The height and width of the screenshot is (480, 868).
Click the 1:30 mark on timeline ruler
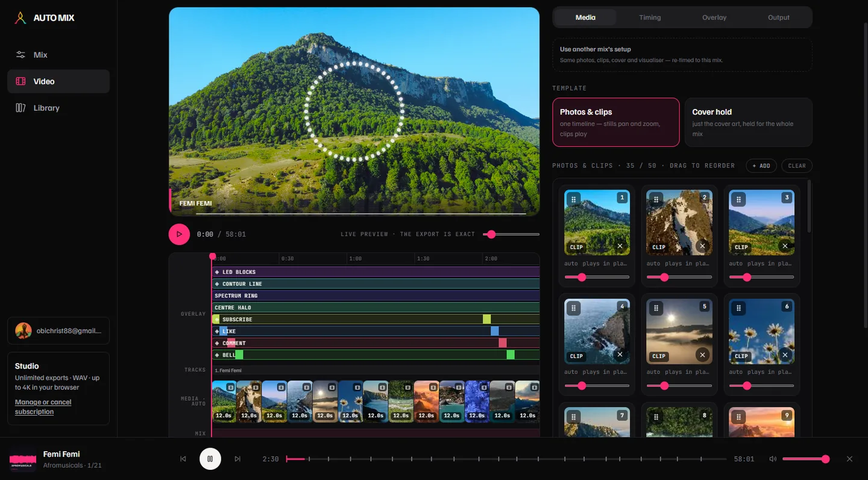coord(423,258)
